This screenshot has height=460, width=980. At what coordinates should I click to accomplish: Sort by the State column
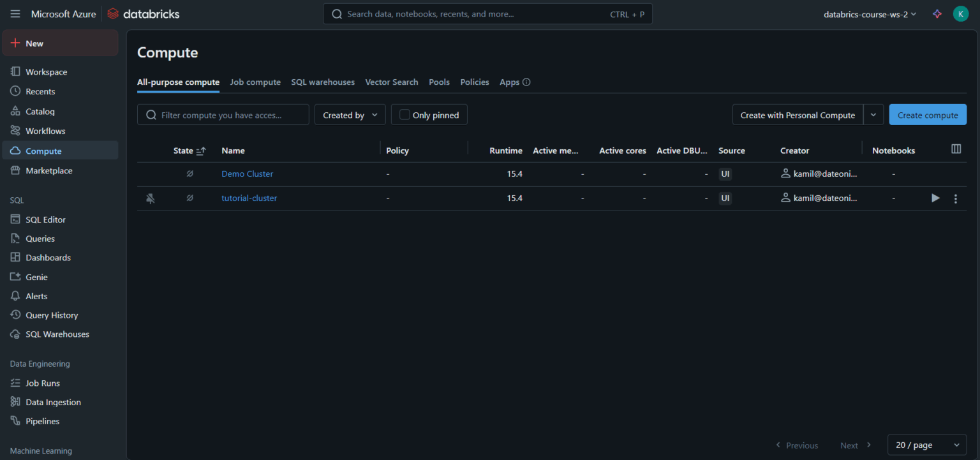(189, 151)
